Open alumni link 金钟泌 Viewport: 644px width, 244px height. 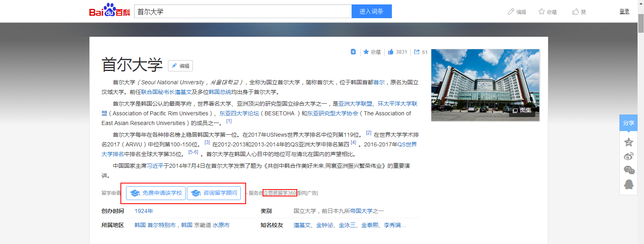pyautogui.click(x=324, y=225)
